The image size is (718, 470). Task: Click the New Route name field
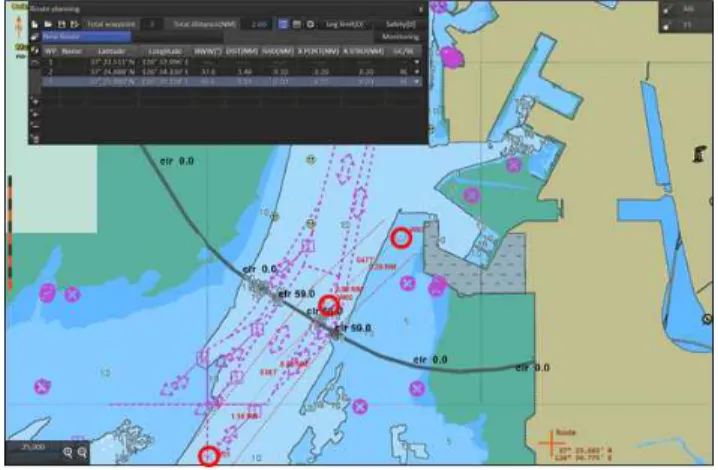pyautogui.click(x=87, y=37)
